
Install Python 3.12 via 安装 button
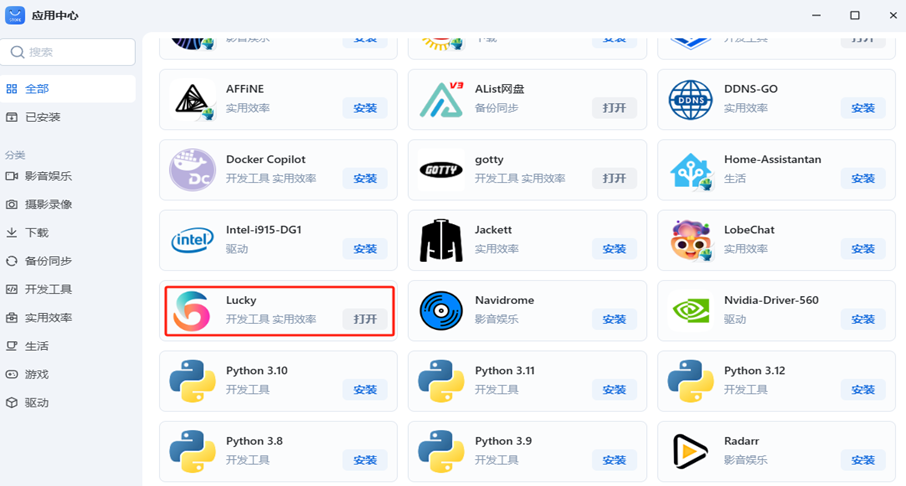pos(863,389)
